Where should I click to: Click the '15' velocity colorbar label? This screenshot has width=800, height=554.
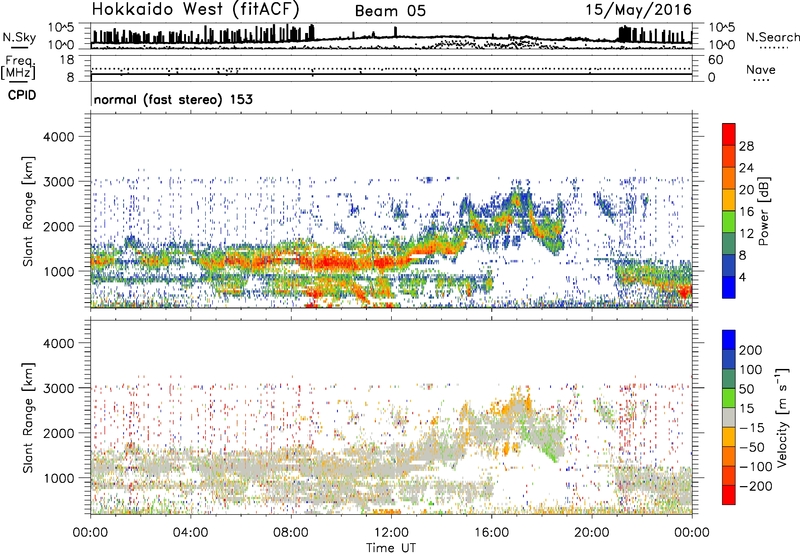746,409
